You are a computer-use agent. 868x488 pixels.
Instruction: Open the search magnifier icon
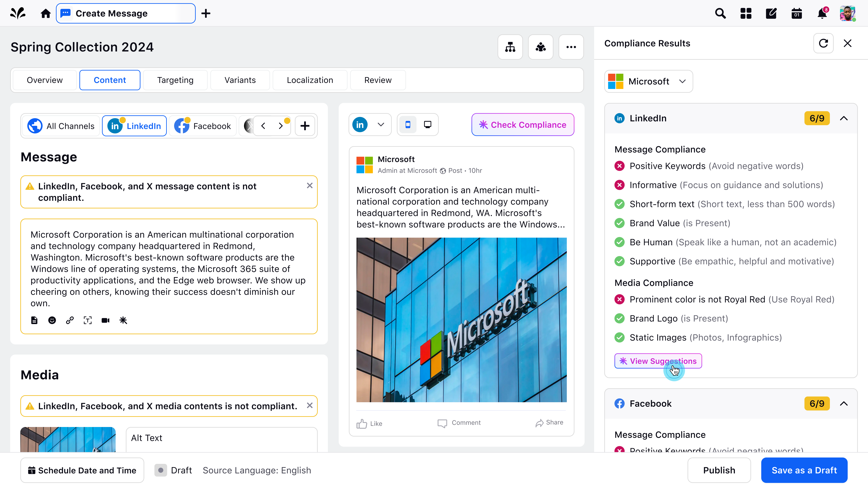[x=720, y=14]
